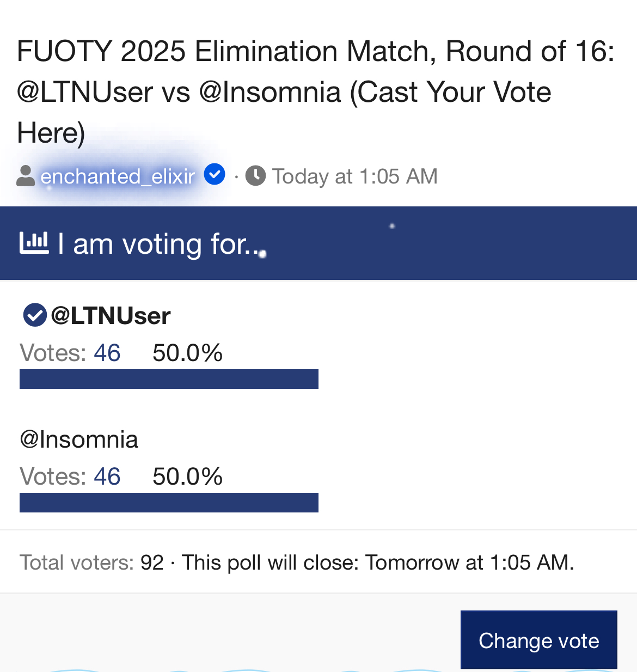The image size is (637, 672).
Task: Click the 'I am voting for...' poll header
Action: point(159,244)
